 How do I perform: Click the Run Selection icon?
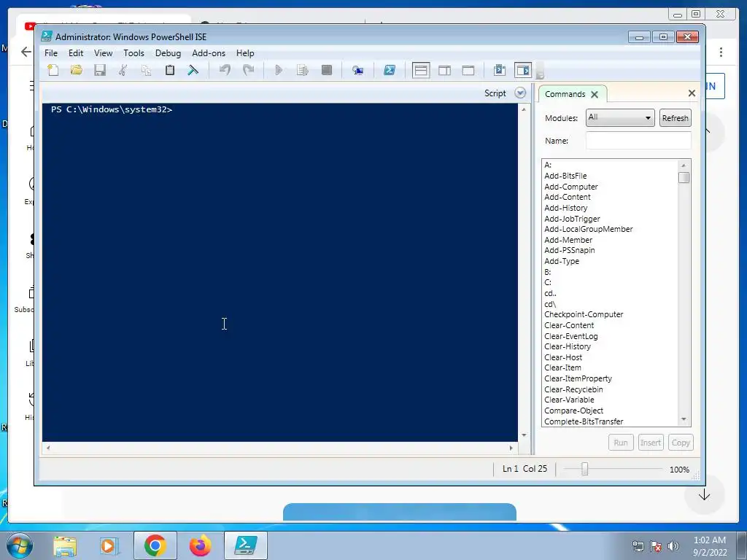(303, 71)
